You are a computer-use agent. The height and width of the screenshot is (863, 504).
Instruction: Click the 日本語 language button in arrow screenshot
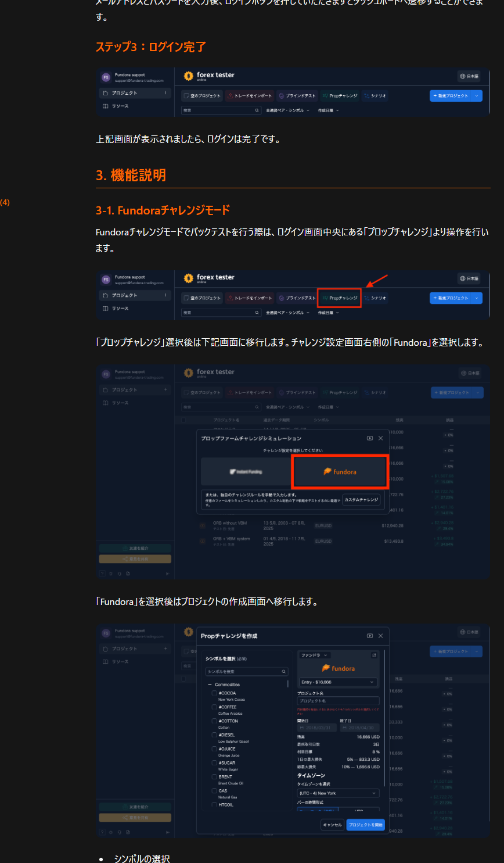(469, 278)
